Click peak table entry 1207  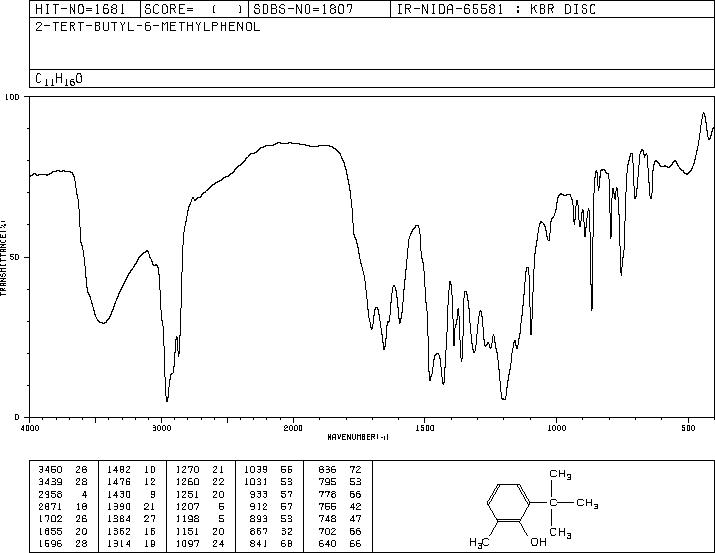tap(187, 506)
